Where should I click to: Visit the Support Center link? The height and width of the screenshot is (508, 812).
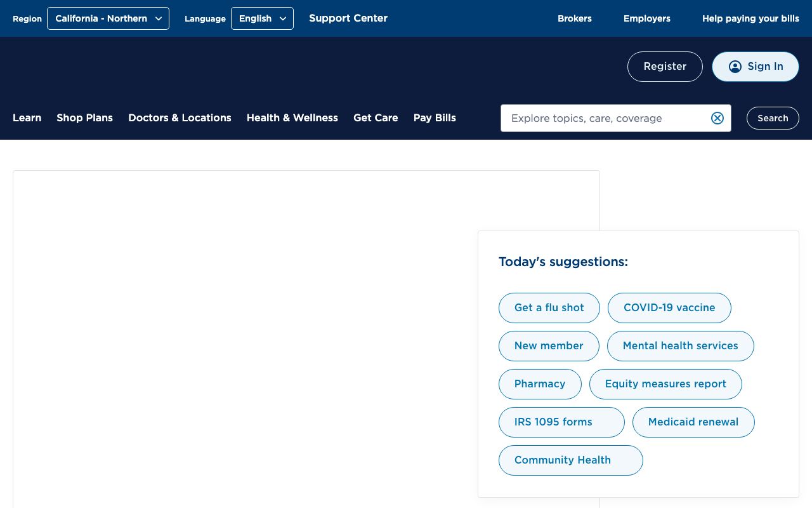[348, 18]
